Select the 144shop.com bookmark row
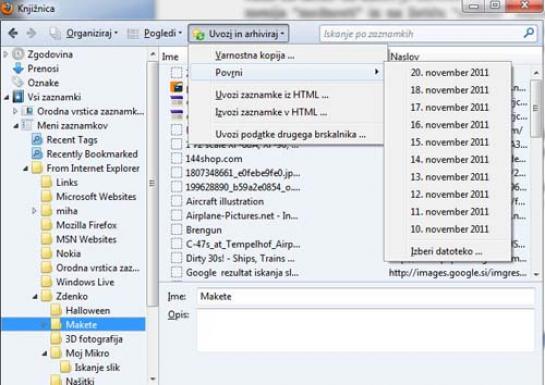545x385 pixels. click(x=214, y=159)
